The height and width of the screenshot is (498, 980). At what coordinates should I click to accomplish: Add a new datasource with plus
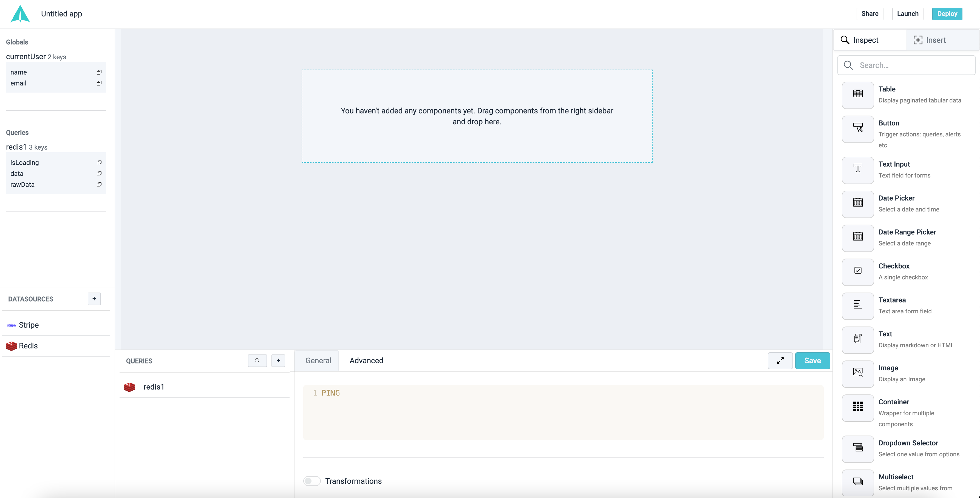[x=94, y=299]
